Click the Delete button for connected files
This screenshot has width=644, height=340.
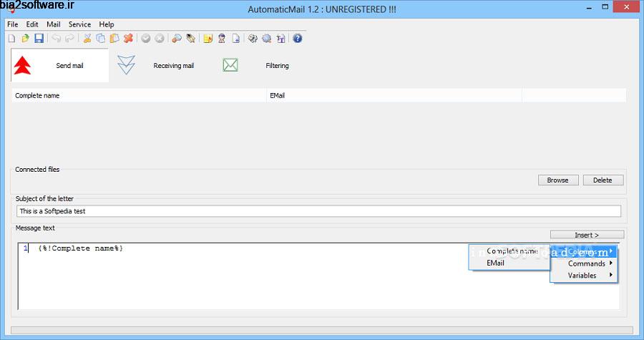click(603, 180)
